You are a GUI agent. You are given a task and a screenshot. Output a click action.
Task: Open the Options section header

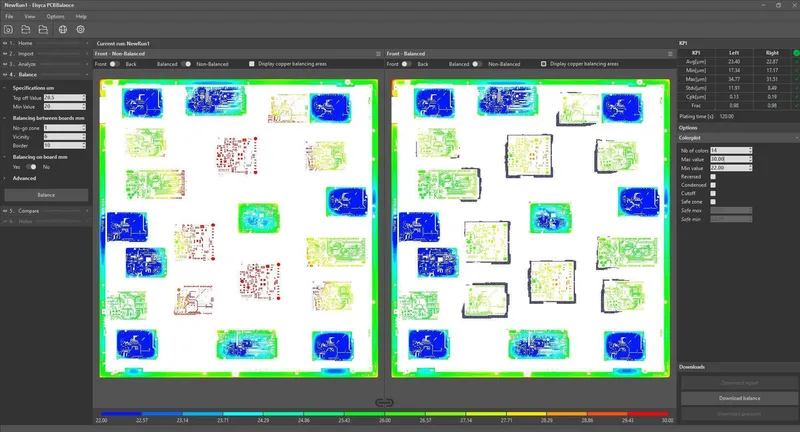point(738,128)
